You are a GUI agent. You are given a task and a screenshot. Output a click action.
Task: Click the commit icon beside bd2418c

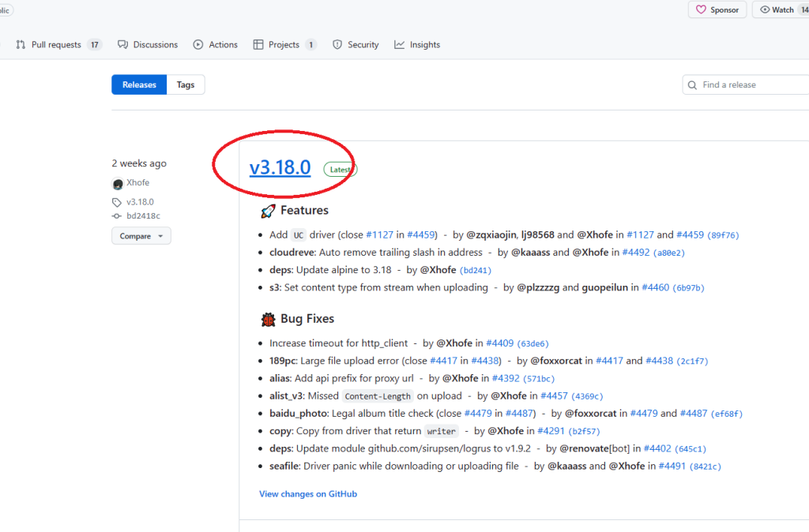point(117,216)
